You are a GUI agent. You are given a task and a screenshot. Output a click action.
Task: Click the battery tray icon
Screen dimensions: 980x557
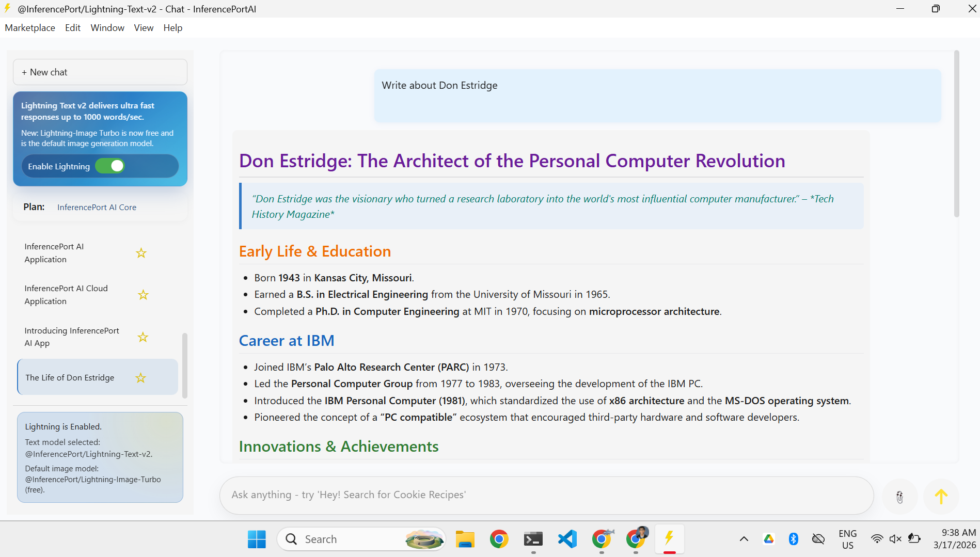pos(914,539)
